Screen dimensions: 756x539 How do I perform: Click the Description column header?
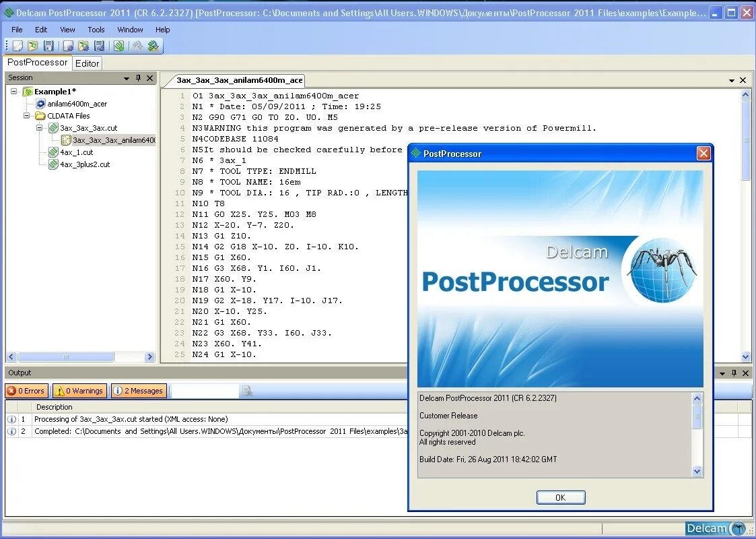(x=54, y=407)
